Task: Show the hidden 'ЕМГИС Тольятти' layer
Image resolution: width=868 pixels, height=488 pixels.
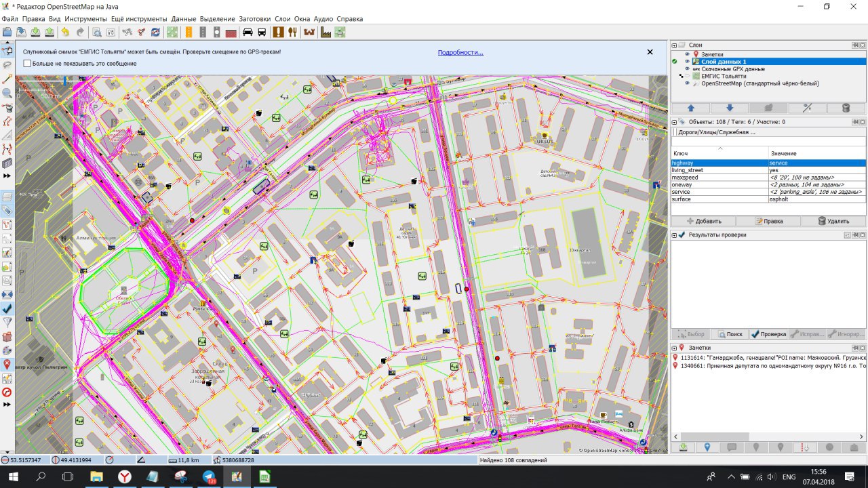Action: [687, 77]
